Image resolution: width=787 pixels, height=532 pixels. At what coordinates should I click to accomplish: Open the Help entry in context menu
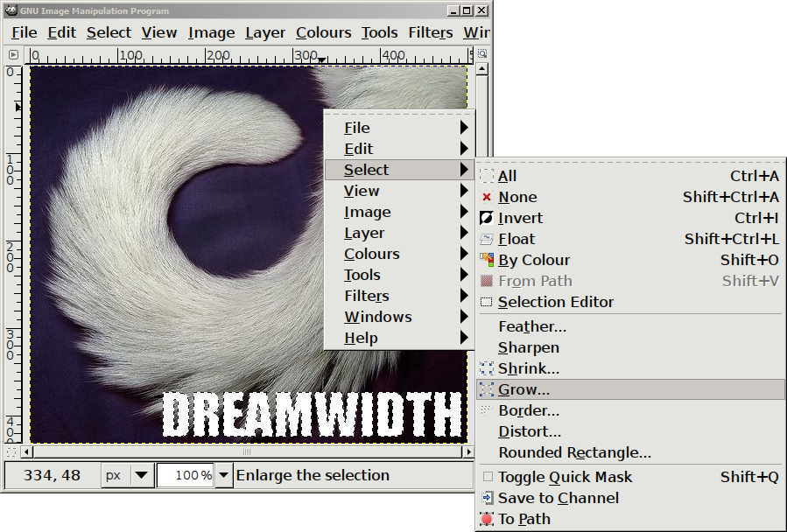399,339
